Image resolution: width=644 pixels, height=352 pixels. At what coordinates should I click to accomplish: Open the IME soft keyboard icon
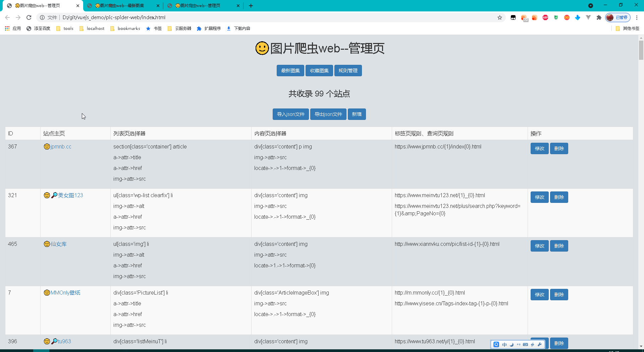(x=526, y=344)
